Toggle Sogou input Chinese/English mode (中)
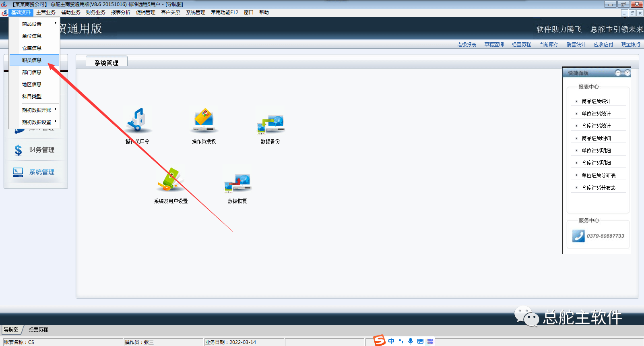Screen dimensions: 644x346 click(x=391, y=341)
